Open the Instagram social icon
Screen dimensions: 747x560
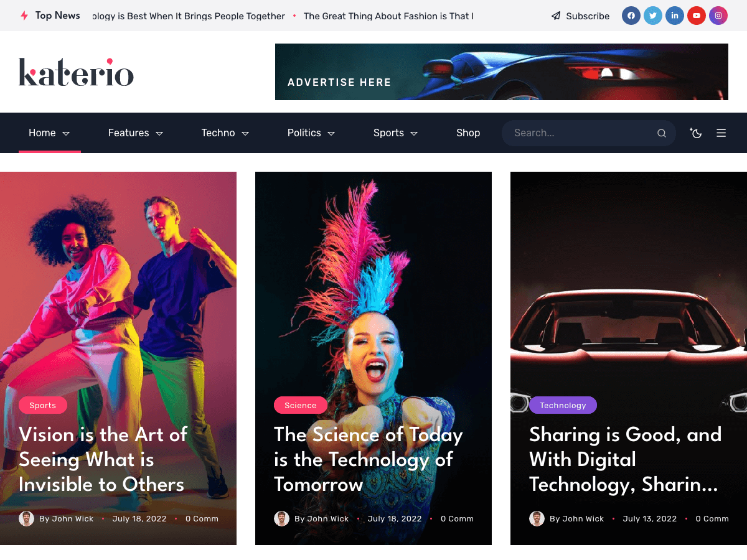[x=718, y=16]
